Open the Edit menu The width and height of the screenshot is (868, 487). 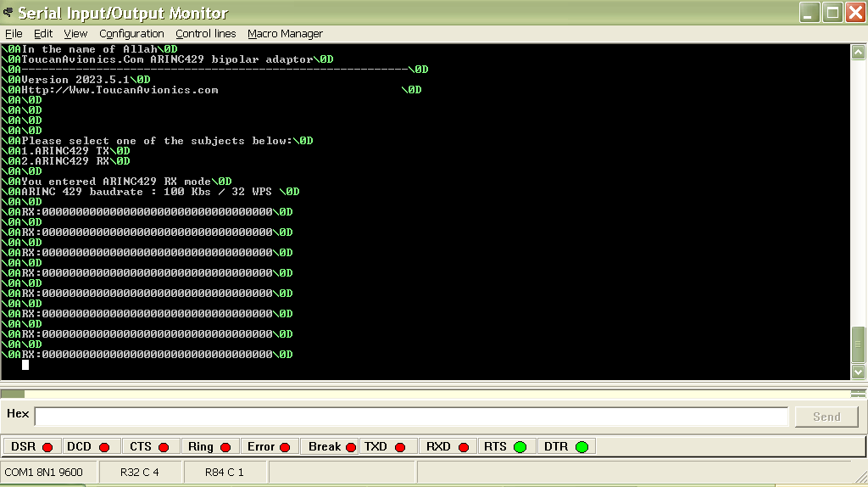(x=43, y=34)
